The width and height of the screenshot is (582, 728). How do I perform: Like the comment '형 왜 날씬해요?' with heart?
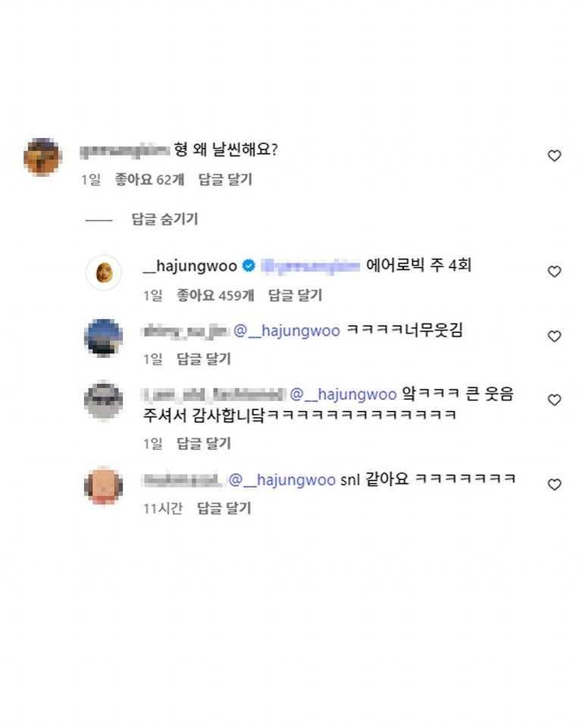tap(554, 155)
